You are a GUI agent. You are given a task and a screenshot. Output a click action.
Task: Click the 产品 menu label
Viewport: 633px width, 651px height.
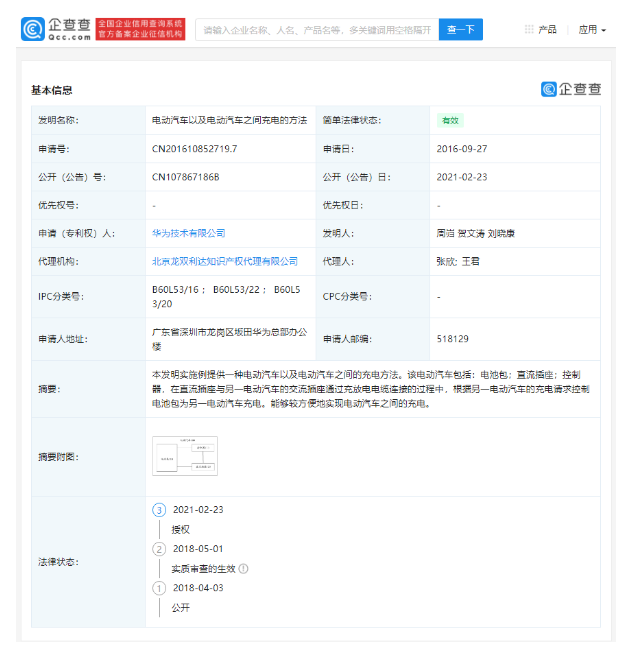pos(547,30)
